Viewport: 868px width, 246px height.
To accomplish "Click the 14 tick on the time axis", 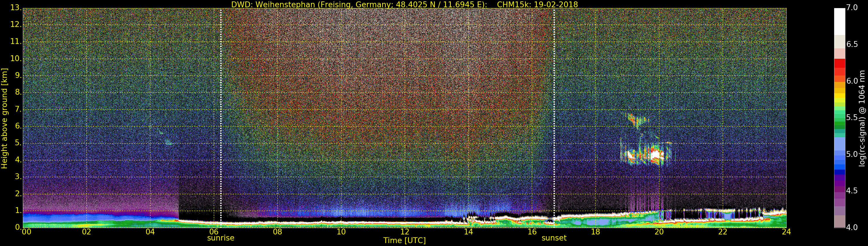I will coord(468,232).
